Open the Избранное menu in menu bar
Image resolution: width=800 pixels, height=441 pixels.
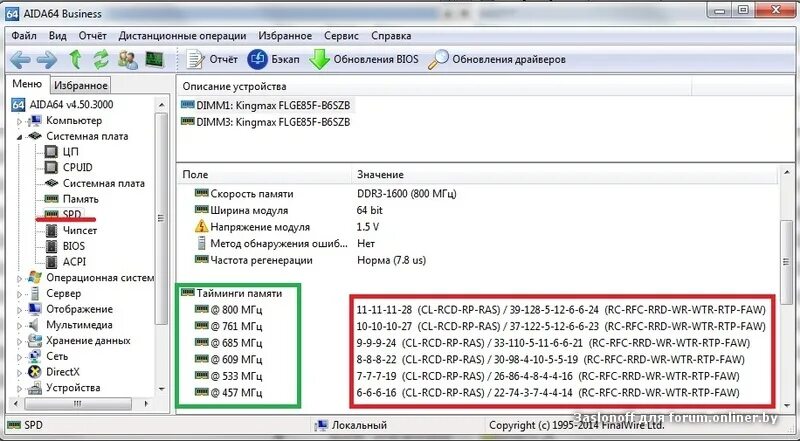285,36
